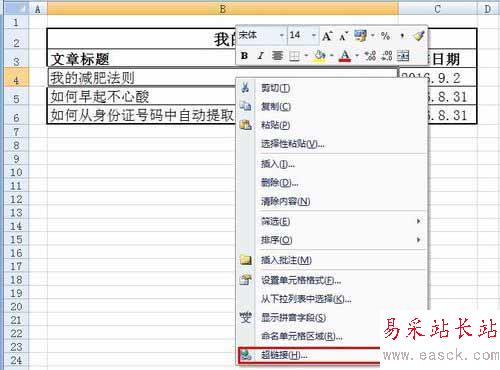Click cell 文章标题

coord(141,59)
